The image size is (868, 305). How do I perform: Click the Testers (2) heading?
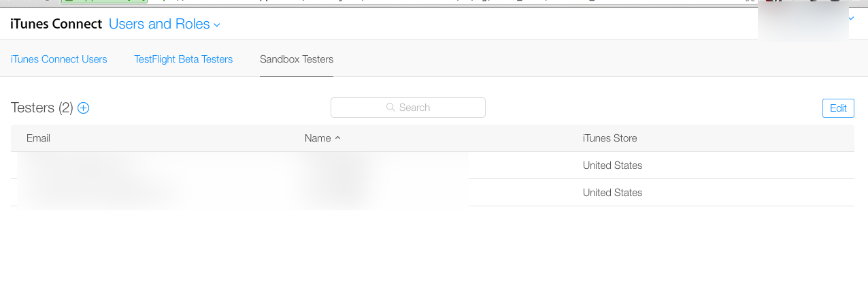[42, 108]
